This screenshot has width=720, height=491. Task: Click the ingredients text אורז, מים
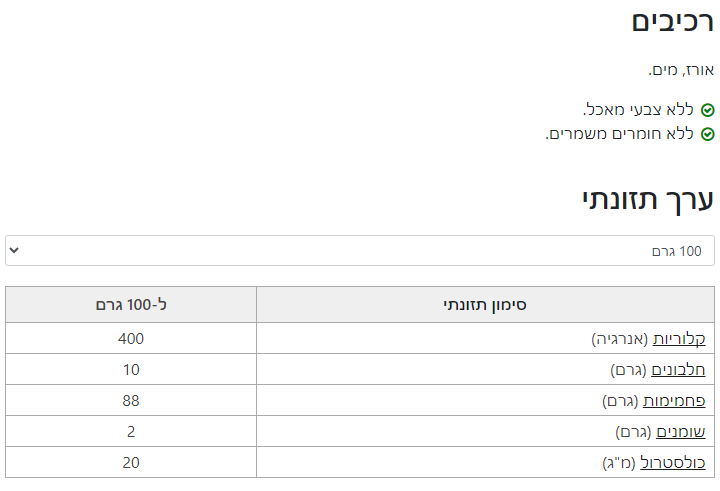pyautogui.click(x=680, y=70)
